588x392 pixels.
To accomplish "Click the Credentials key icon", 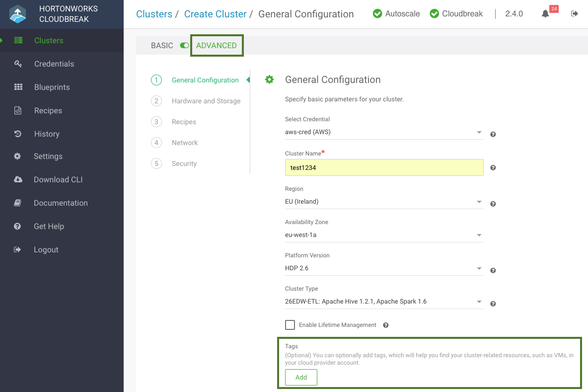I will click(x=18, y=64).
